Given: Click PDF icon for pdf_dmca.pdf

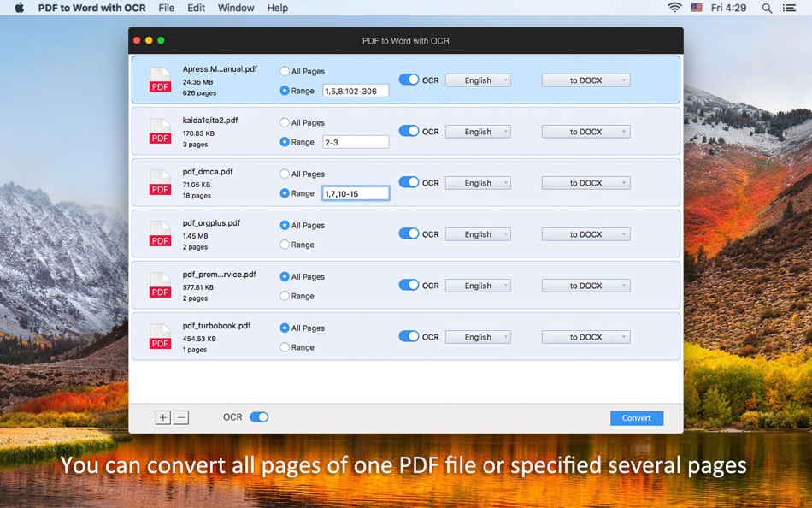Looking at the screenshot, I should tap(160, 183).
